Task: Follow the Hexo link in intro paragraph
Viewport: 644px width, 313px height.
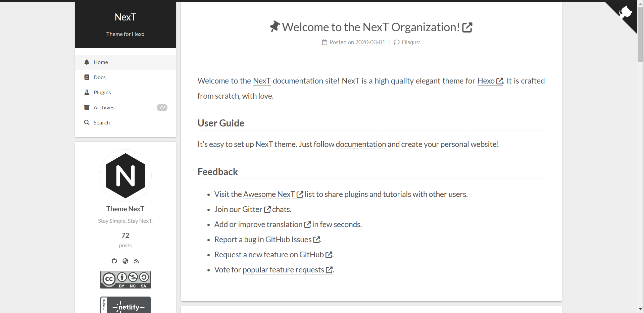Action: coord(486,81)
